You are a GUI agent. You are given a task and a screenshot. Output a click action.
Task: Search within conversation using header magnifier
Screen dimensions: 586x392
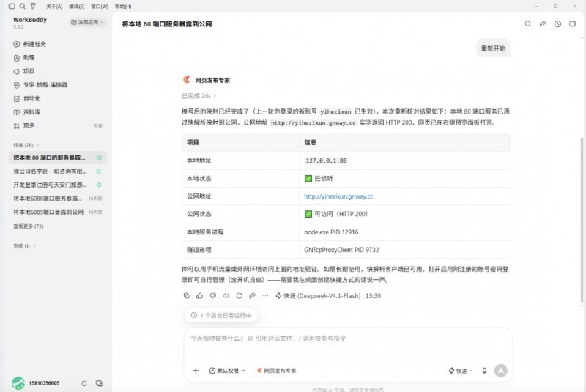pyautogui.click(x=527, y=24)
